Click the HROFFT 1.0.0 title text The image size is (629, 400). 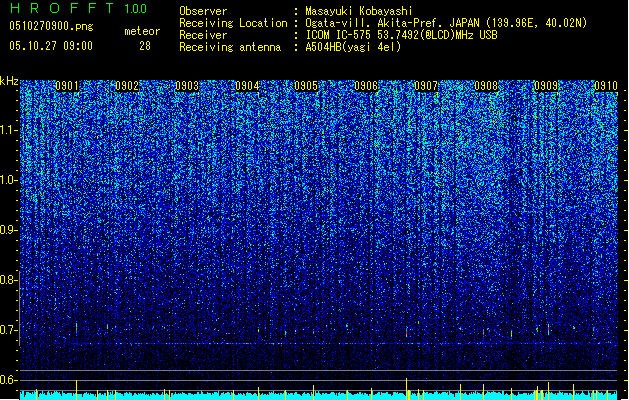coord(78,8)
